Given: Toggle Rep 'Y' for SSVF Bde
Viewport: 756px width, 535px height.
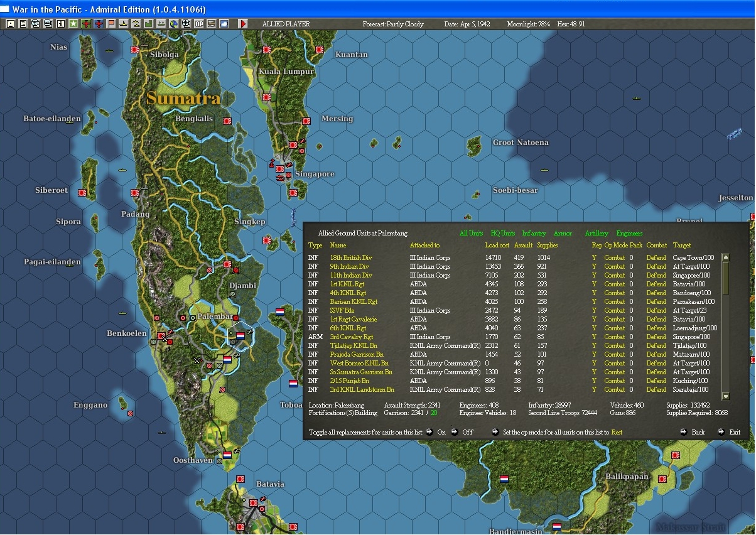Looking at the screenshot, I should coord(594,310).
